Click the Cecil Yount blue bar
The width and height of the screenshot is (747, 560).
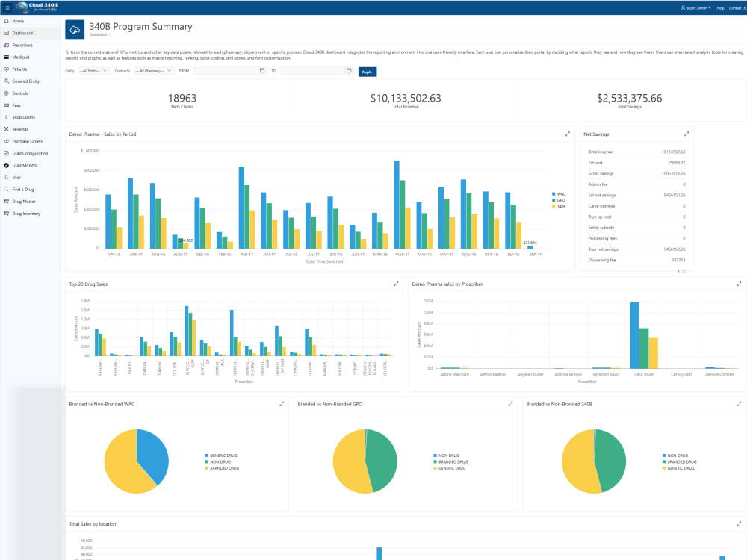(x=634, y=335)
